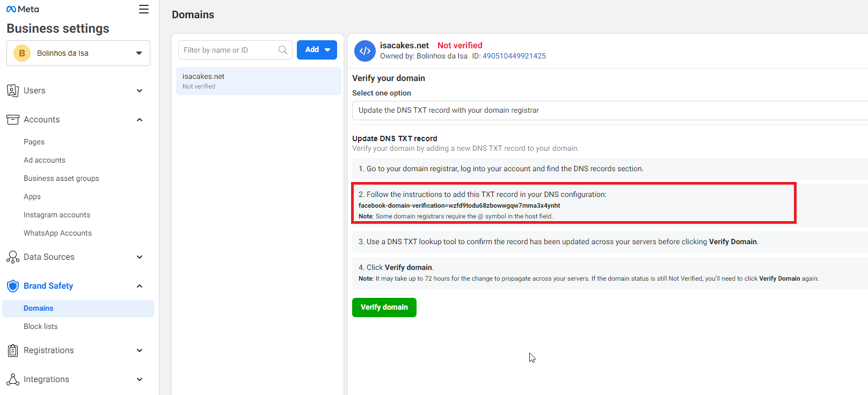
Task: Click the Registrations label
Action: pyautogui.click(x=49, y=350)
